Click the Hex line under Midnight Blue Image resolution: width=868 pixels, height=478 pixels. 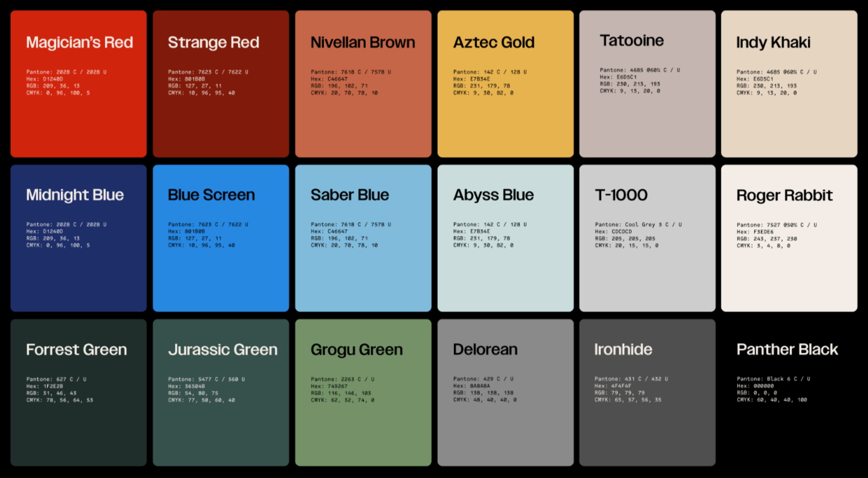pyautogui.click(x=45, y=231)
